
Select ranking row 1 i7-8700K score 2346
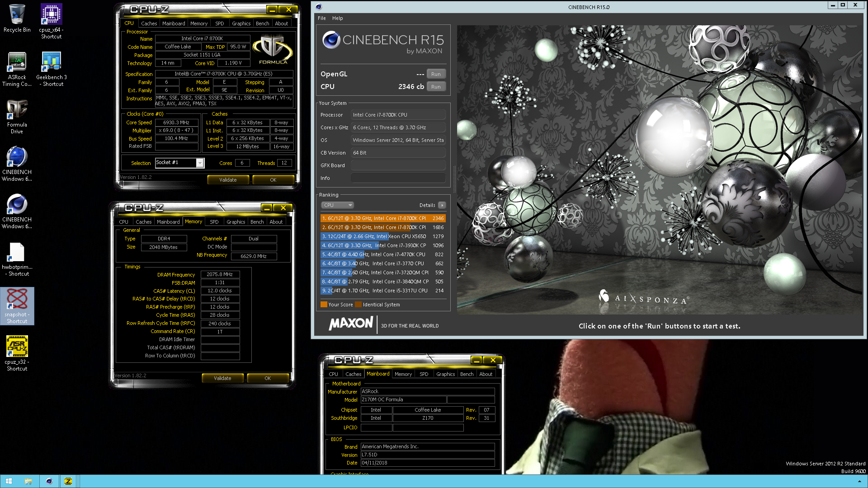point(383,218)
